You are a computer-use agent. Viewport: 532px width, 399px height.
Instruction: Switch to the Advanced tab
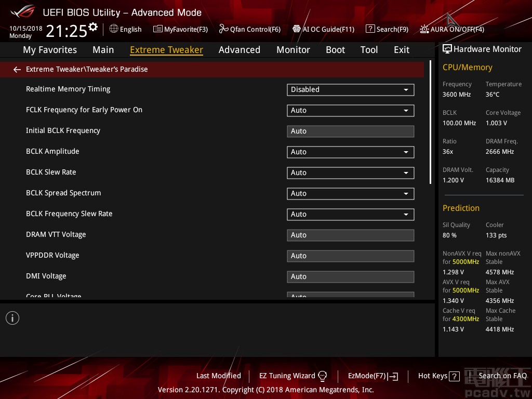239,50
